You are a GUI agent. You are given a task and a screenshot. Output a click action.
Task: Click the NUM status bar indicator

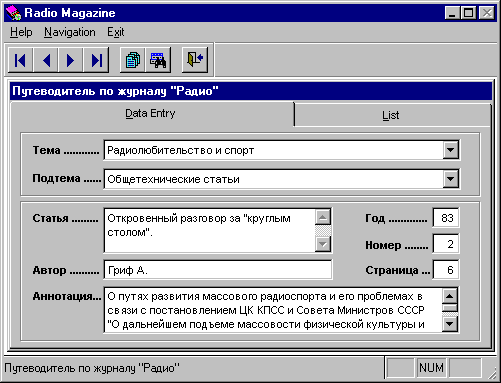click(431, 368)
